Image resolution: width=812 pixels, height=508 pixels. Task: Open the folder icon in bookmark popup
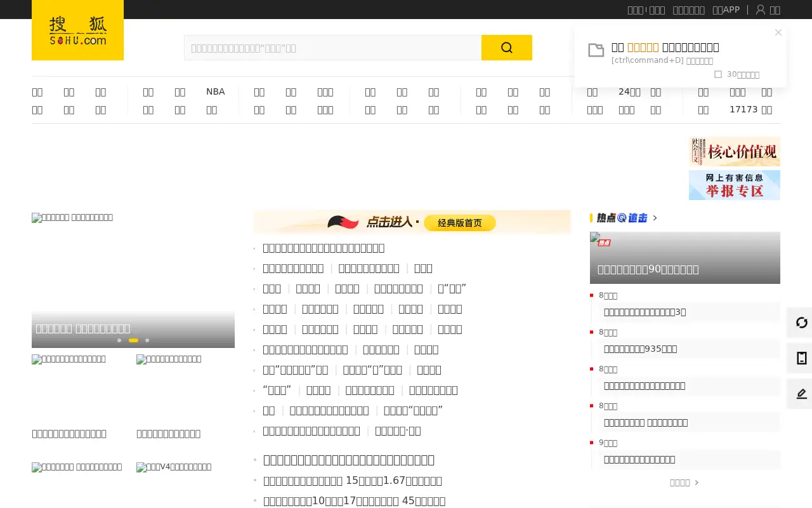point(596,51)
